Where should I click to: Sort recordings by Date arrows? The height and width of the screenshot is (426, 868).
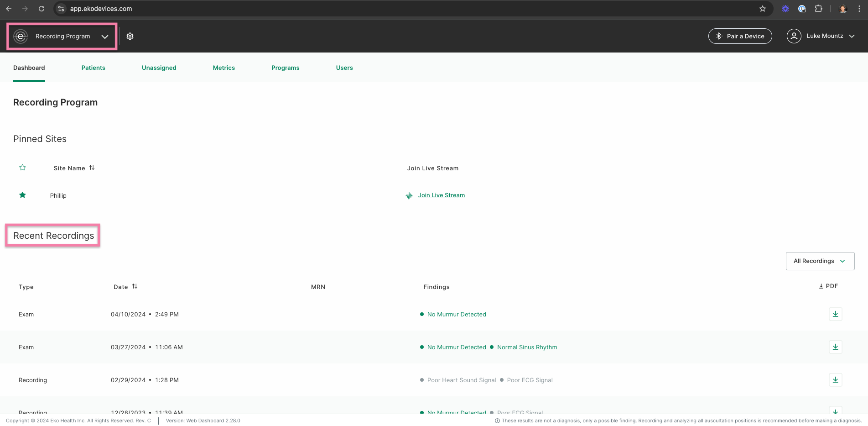(135, 286)
